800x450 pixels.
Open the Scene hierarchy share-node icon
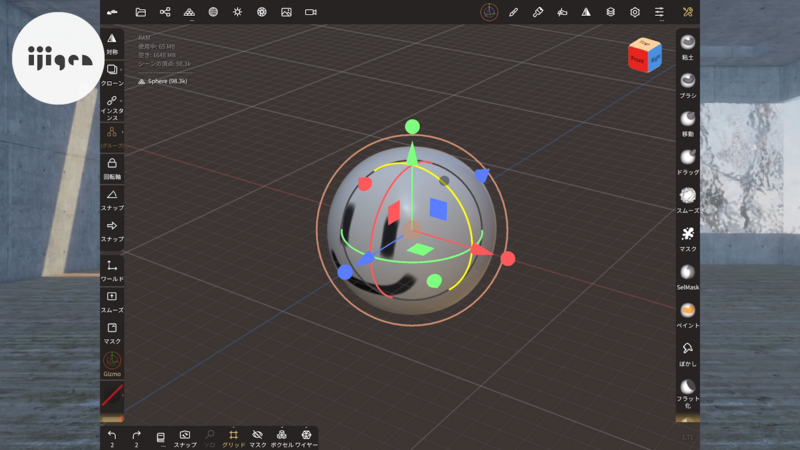coord(165,12)
